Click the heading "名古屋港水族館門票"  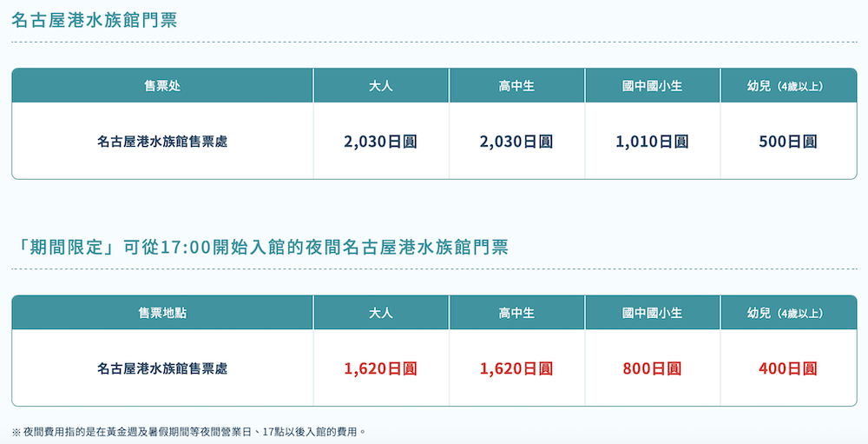point(94,21)
